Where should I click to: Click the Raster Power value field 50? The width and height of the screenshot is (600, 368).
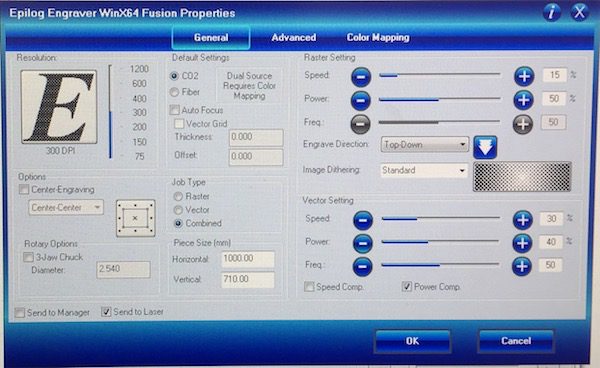coord(554,99)
